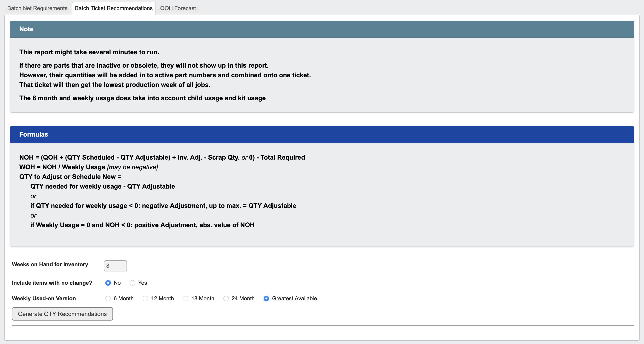644x344 pixels.
Task: Switch to the Batch Net Requirements tab
Action: [x=37, y=8]
